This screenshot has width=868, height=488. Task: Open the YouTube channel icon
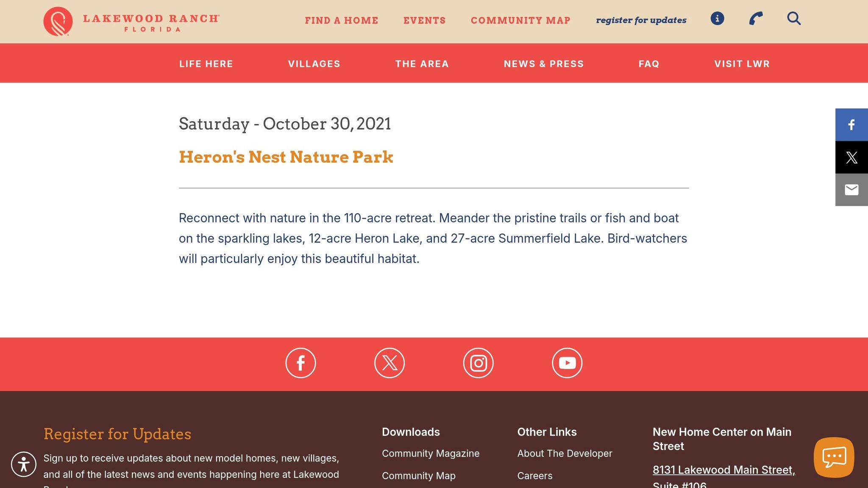pyautogui.click(x=568, y=363)
